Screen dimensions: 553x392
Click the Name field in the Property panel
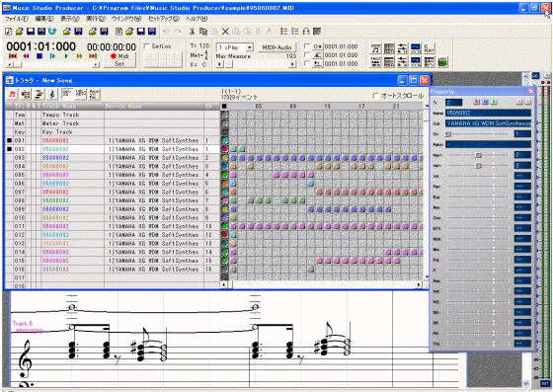pos(488,113)
